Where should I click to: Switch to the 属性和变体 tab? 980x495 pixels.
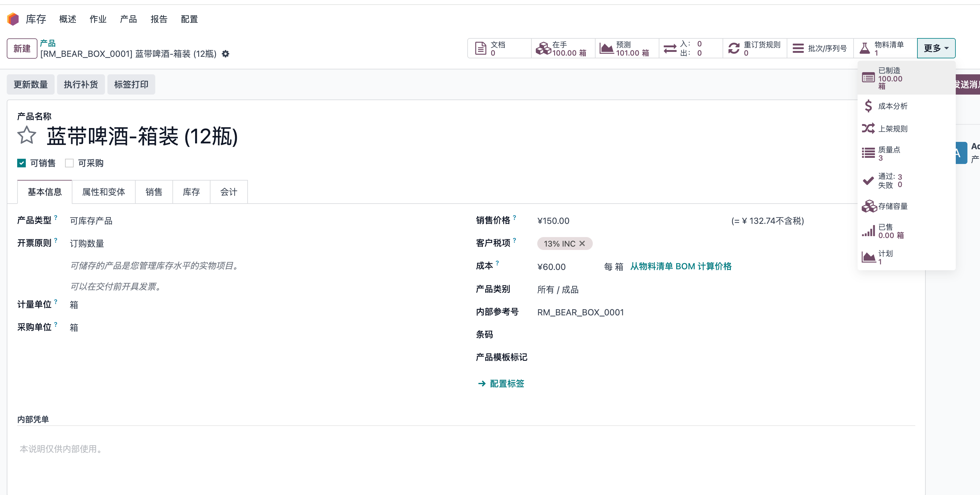[x=103, y=192]
